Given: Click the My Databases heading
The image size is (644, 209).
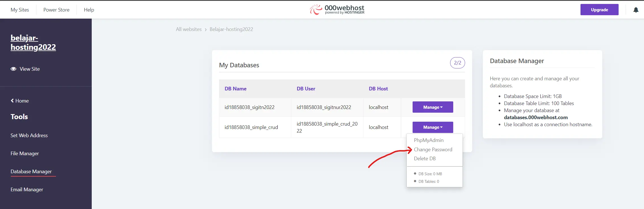Looking at the screenshot, I should 239,65.
